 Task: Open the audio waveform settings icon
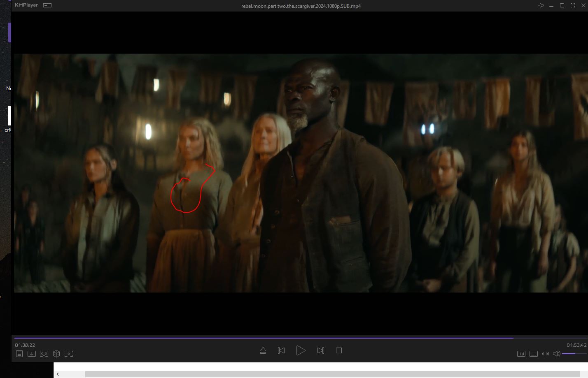pos(546,354)
